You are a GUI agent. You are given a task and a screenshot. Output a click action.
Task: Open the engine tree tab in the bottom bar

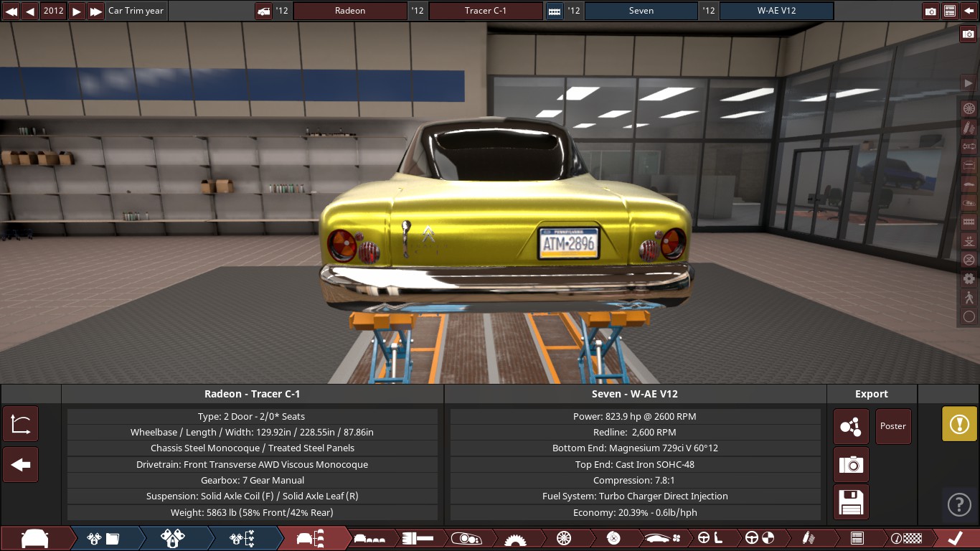[x=242, y=538]
